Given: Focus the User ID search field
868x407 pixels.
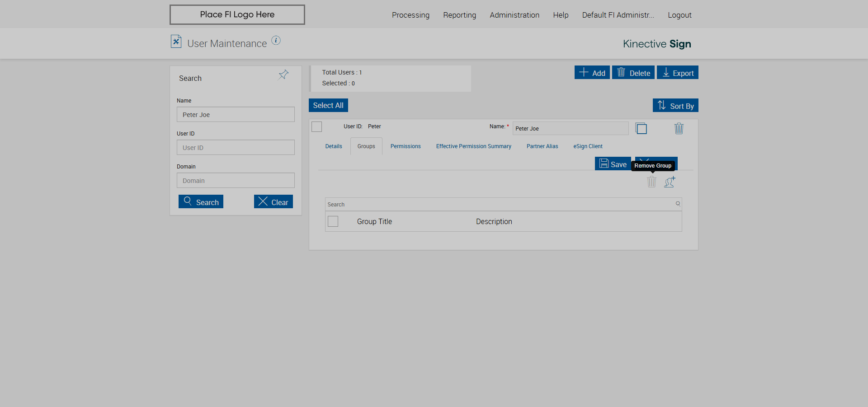Looking at the screenshot, I should tap(236, 147).
